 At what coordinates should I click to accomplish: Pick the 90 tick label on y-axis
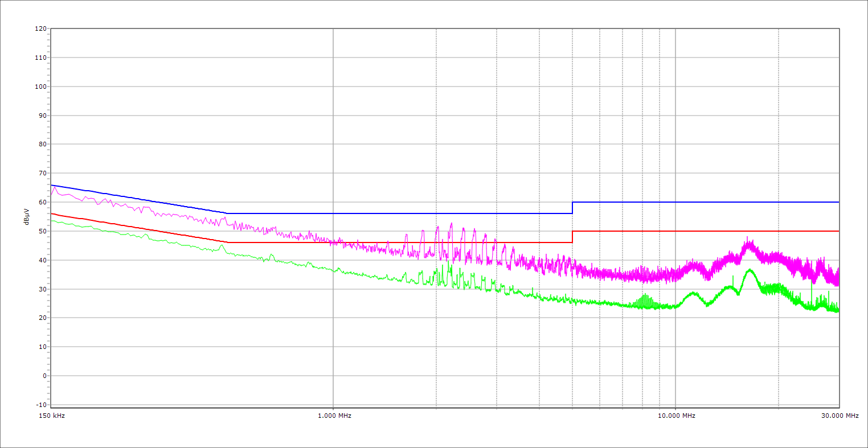click(42, 116)
